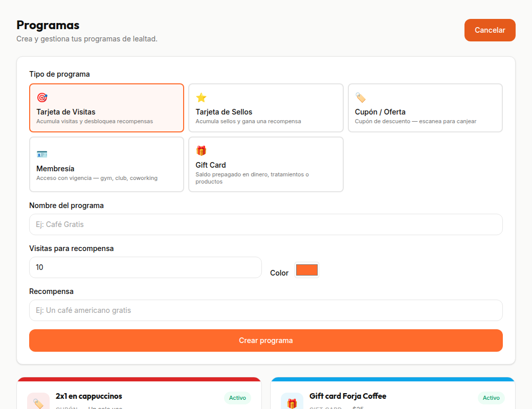Screen dimensions: 532x409
Task: Choose program type 'Acceso con vigencia' description
Action: click(x=97, y=178)
